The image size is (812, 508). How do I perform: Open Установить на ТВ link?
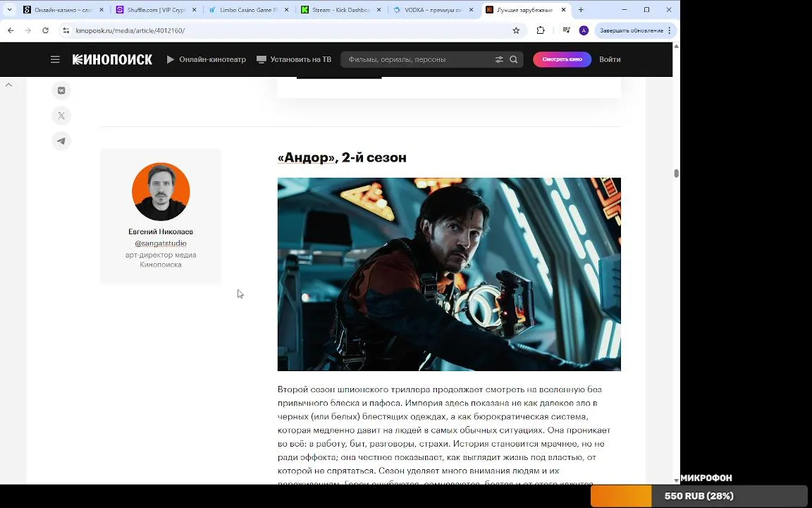coord(294,59)
